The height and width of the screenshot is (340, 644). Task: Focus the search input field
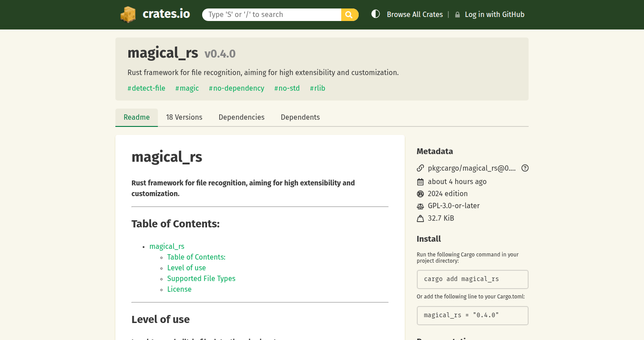coord(271,15)
